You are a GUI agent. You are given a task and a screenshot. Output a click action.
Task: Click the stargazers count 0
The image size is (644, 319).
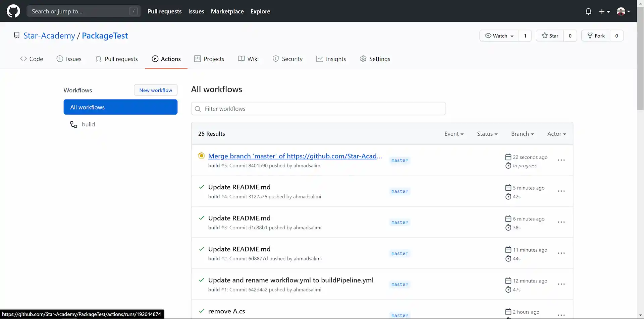(570, 36)
